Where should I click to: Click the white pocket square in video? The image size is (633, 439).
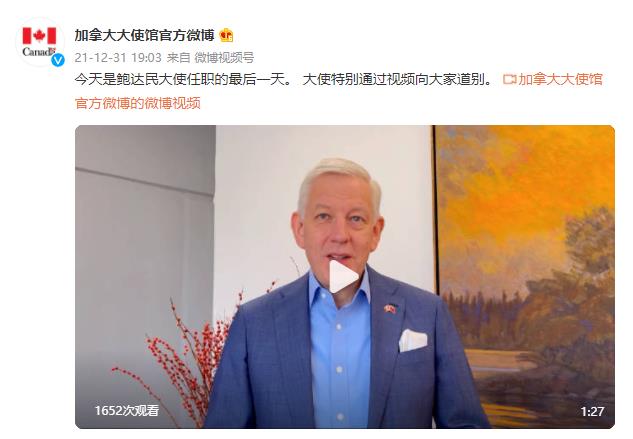pyautogui.click(x=413, y=340)
